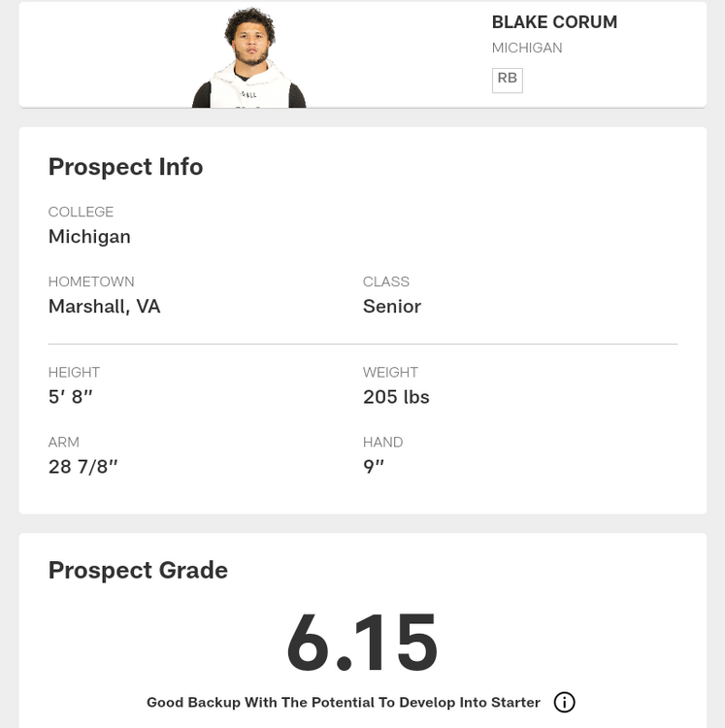
Task: Click the hometown Marshall, VA
Action: pyautogui.click(x=104, y=307)
